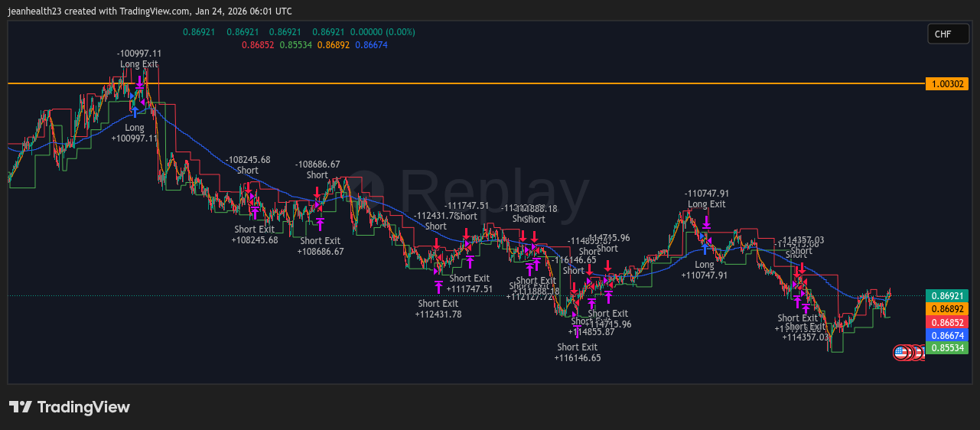Select the 'Short Exit +114357.03' trade label

point(806,332)
